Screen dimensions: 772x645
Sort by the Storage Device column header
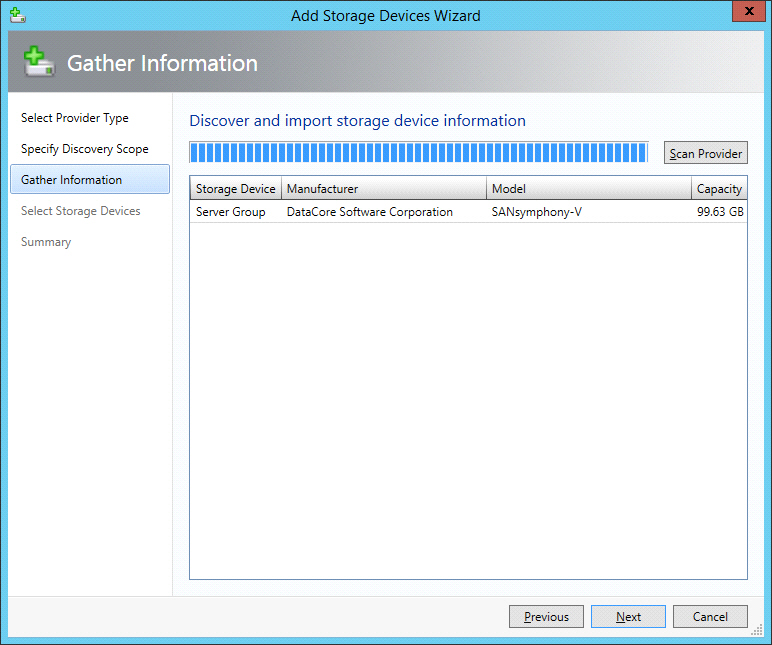coord(235,189)
